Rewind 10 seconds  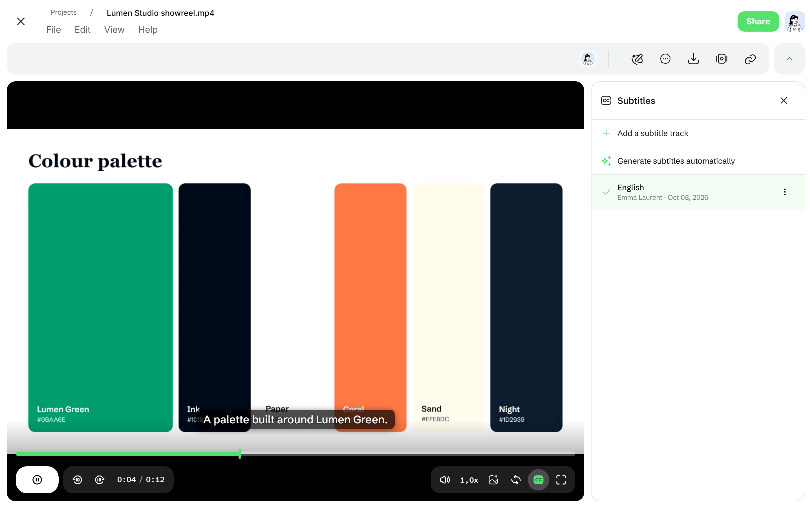[x=78, y=479]
